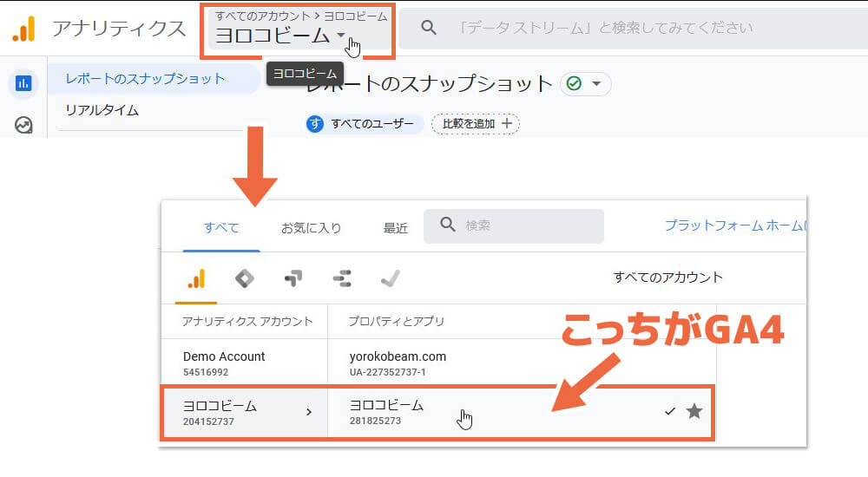Screen dimensions: 868x477
Task: Click プロパティとアプリ column header
Action: click(396, 322)
